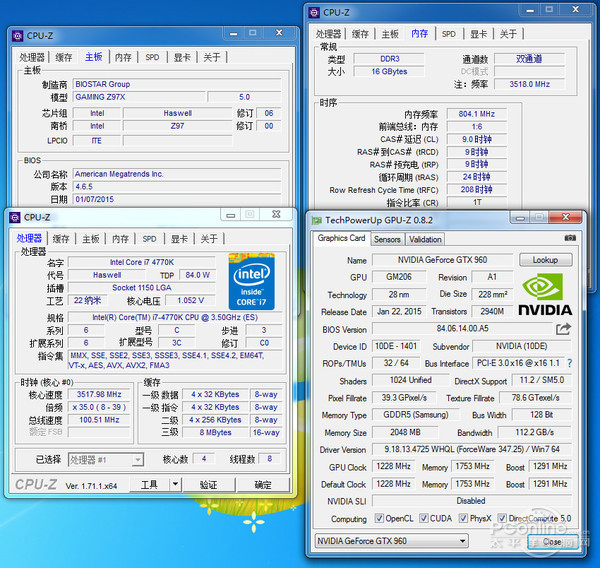Click the BIOS date 01/07/2015 field

click(177, 199)
